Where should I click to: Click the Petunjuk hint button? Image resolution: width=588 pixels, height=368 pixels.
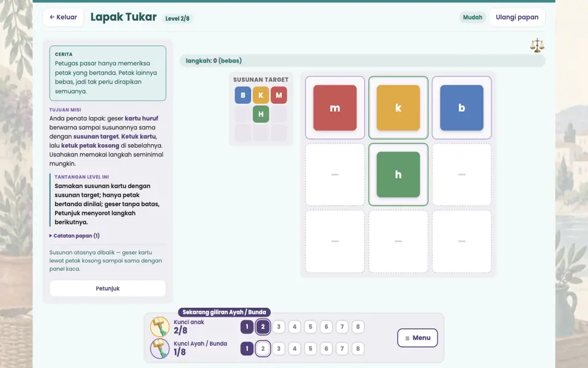tap(108, 288)
